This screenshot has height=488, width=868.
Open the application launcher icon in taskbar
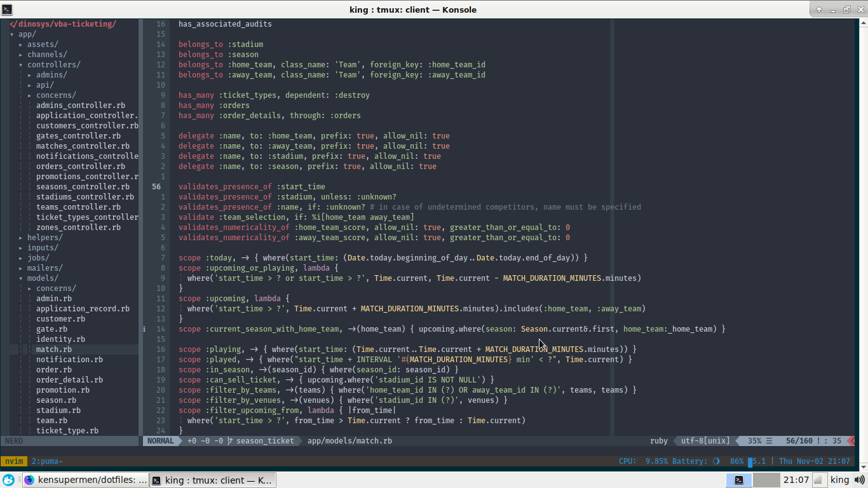(x=8, y=480)
